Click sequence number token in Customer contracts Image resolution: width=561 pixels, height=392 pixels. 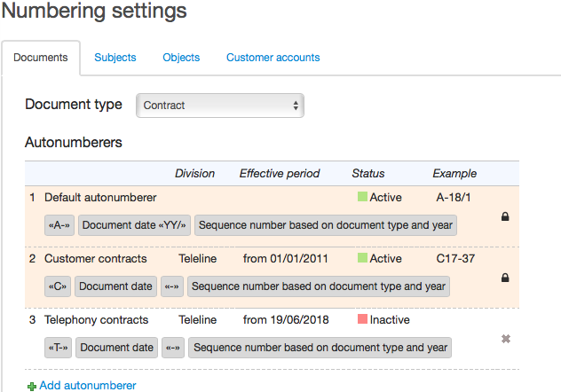pos(319,286)
